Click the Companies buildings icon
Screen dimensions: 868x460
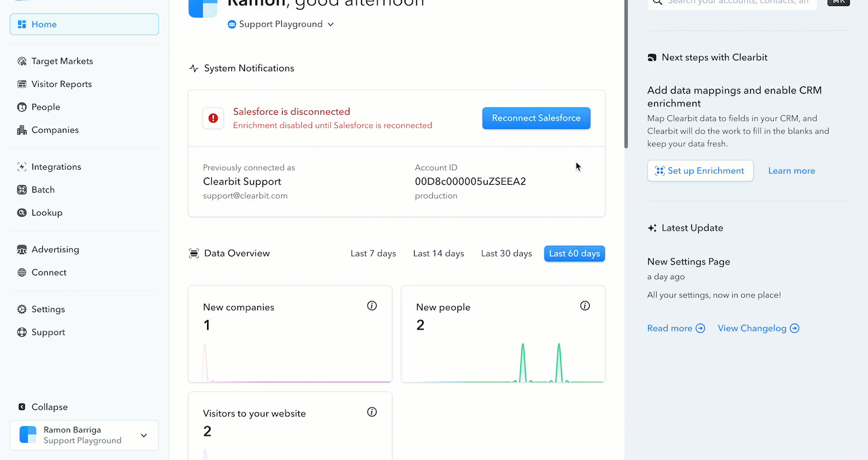tap(22, 130)
